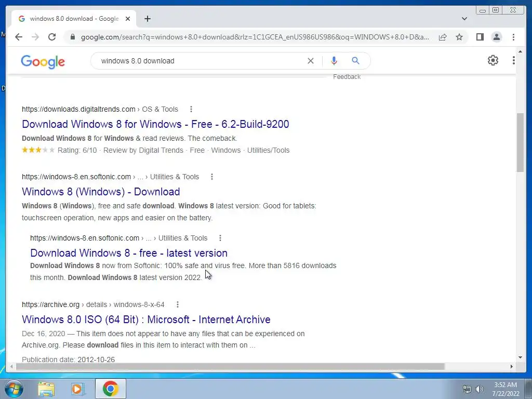This screenshot has height=399, width=532.
Task: Click 'Publication date: 2012-10-26' text
Action: coord(68,360)
